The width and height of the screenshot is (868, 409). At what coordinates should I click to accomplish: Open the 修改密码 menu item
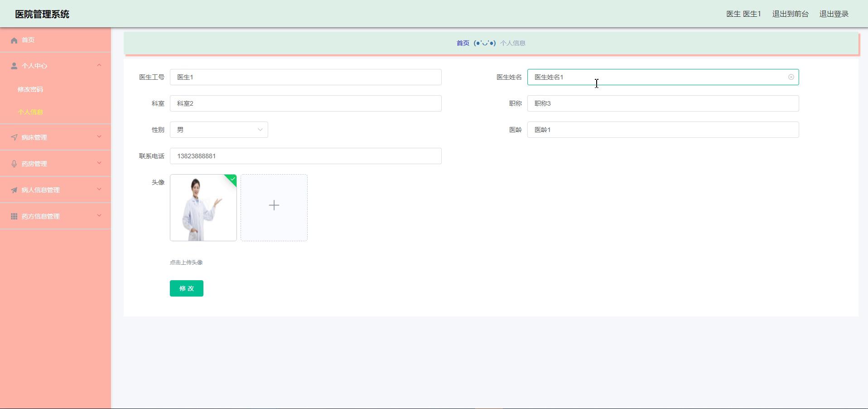[30, 89]
